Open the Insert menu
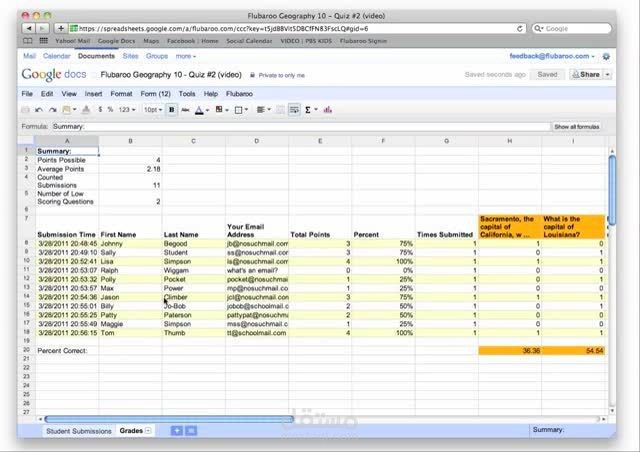Screen dimensions: 640x452 pyautogui.click(x=93, y=94)
